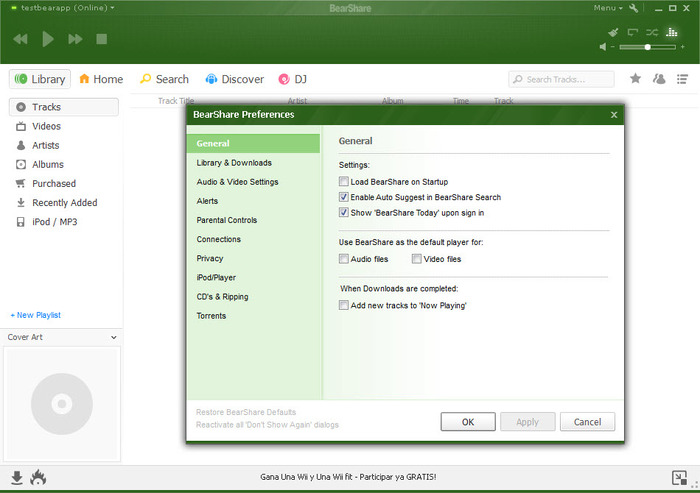Viewport: 700px width, 493px height.
Task: Start playback with the Play button
Action: 47,39
